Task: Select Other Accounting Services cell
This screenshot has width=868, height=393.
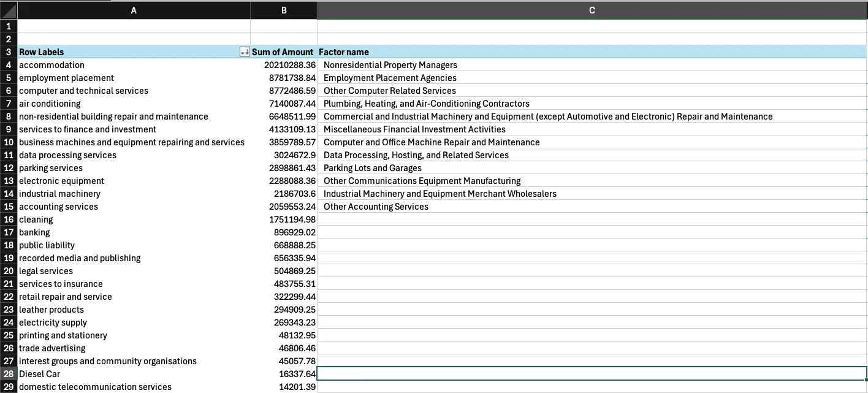Action: click(592, 207)
